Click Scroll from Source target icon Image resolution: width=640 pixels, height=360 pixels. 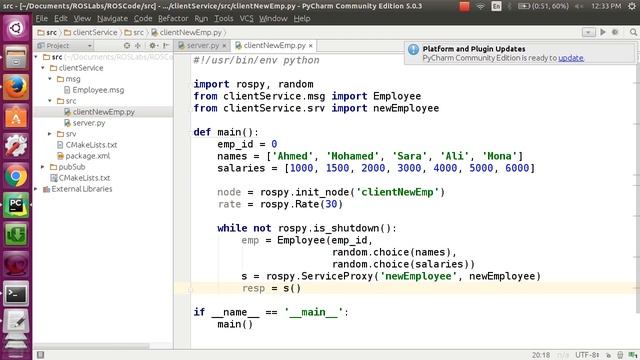(127, 45)
